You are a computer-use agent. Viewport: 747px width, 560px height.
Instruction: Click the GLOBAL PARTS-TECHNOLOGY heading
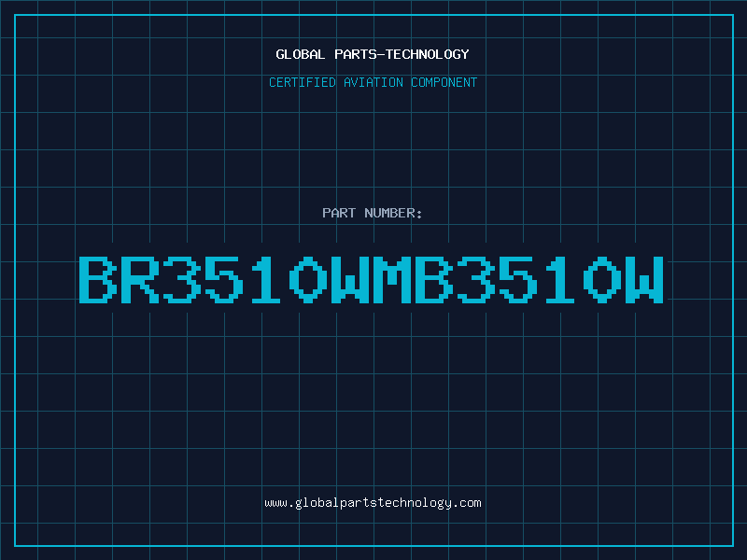[x=373, y=54]
